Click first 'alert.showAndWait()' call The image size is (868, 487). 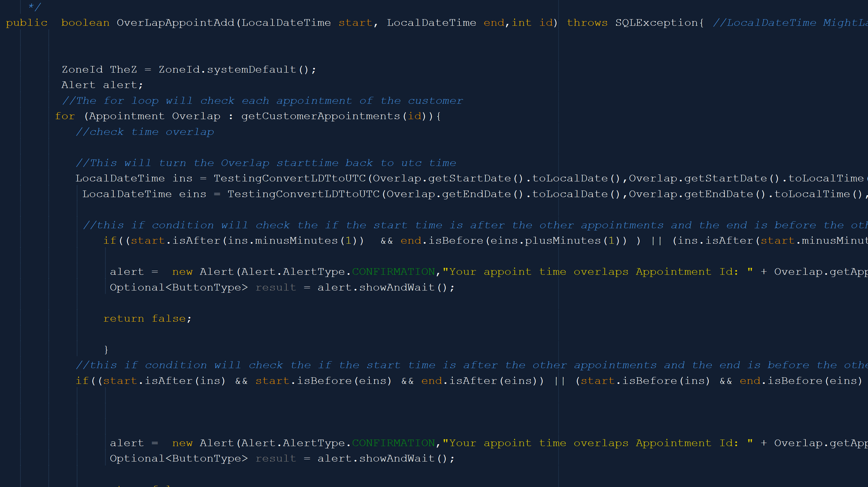coord(383,288)
